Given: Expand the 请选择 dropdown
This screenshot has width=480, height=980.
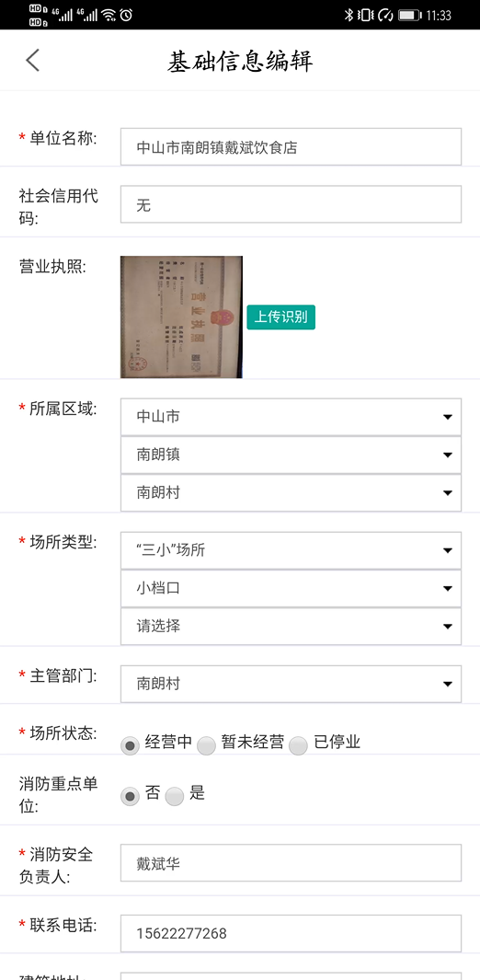Looking at the screenshot, I should click(x=291, y=627).
